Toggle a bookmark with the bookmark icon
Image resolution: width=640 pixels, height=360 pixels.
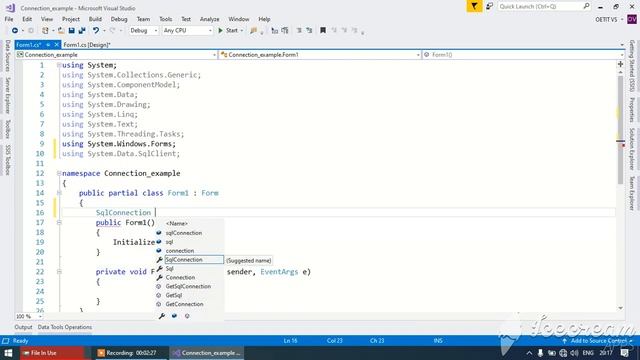point(323,31)
